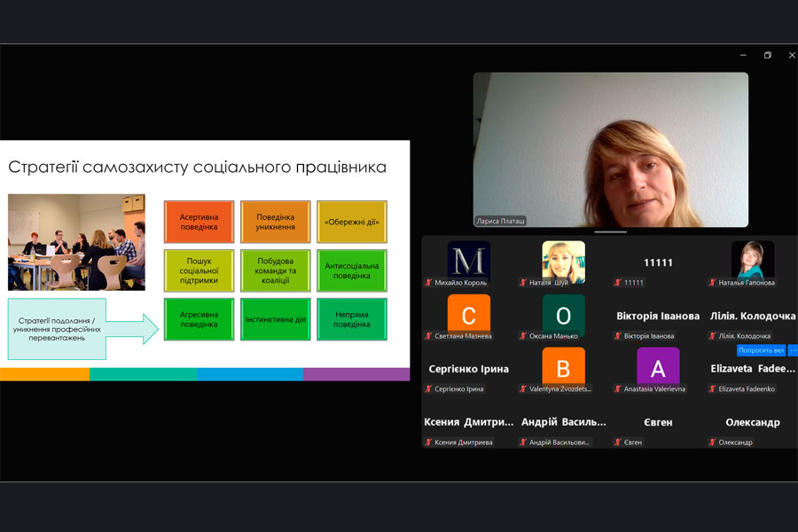Select the M avatar of Михайло Король
Viewport: 798px width, 532px height.
tap(469, 260)
